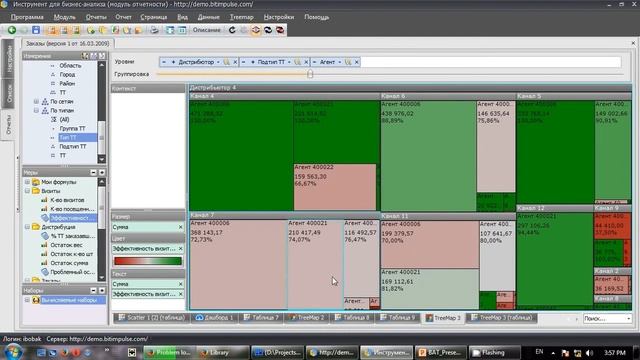
Task: Click the magnifier icon on Агент level
Action: point(348,62)
